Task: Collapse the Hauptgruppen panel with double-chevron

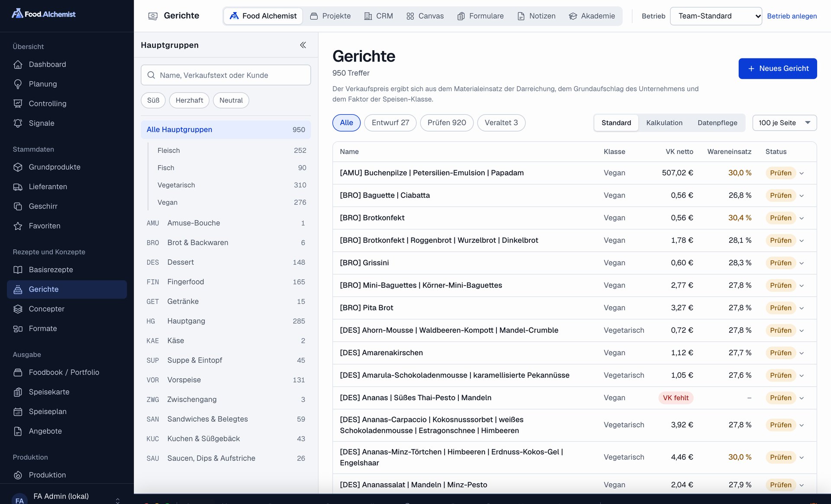Action: tap(303, 45)
